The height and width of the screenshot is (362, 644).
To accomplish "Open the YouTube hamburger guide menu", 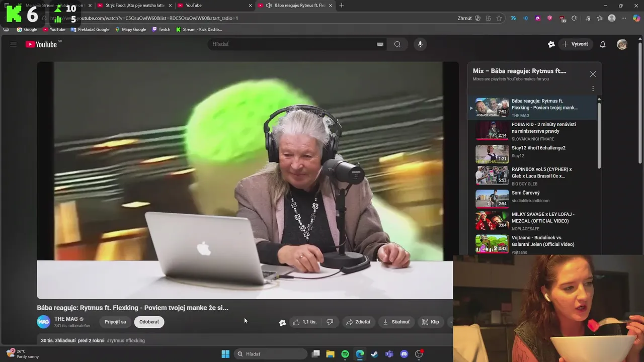I will click(x=14, y=44).
